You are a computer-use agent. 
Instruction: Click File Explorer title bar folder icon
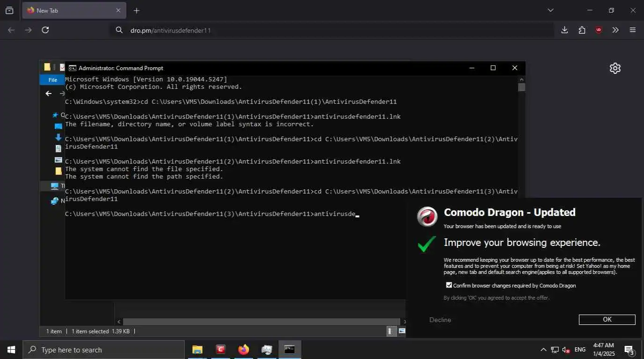pyautogui.click(x=47, y=67)
